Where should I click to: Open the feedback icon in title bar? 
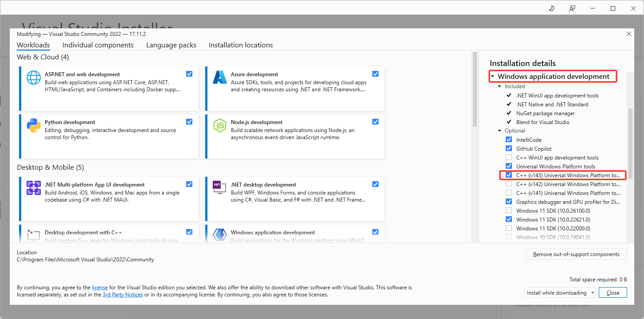573,8
